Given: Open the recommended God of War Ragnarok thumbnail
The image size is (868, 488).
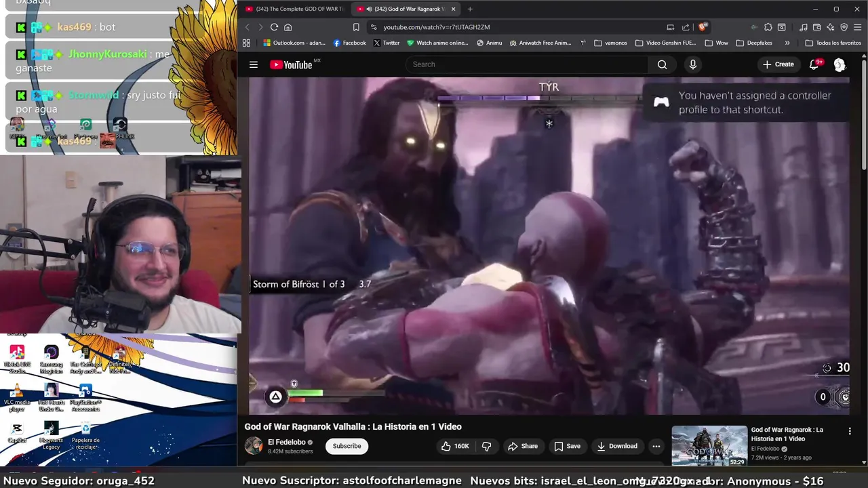Looking at the screenshot, I should pyautogui.click(x=709, y=445).
